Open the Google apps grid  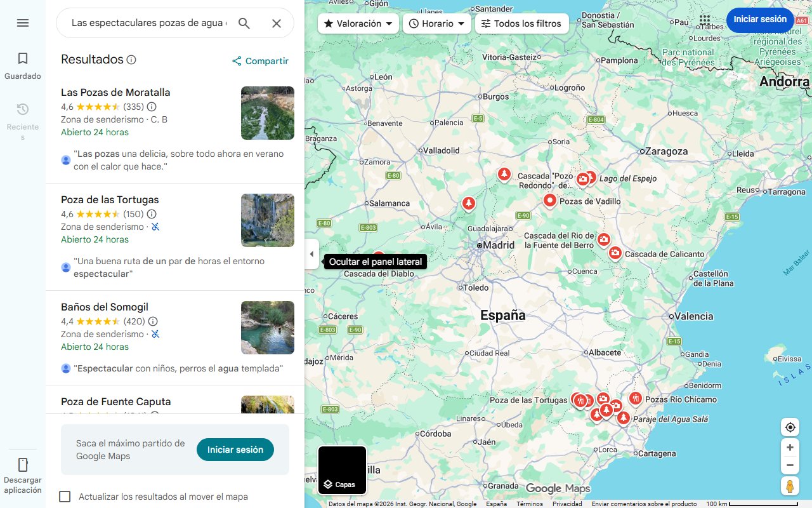point(705,20)
